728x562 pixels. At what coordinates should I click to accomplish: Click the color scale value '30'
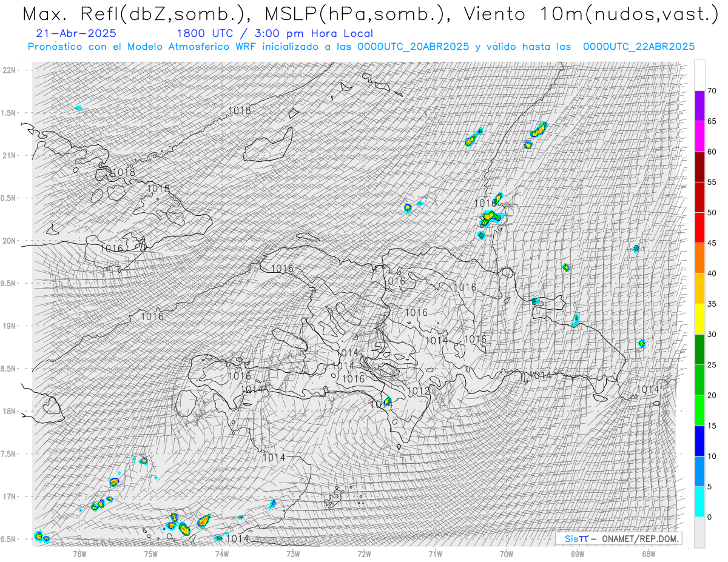click(x=712, y=334)
